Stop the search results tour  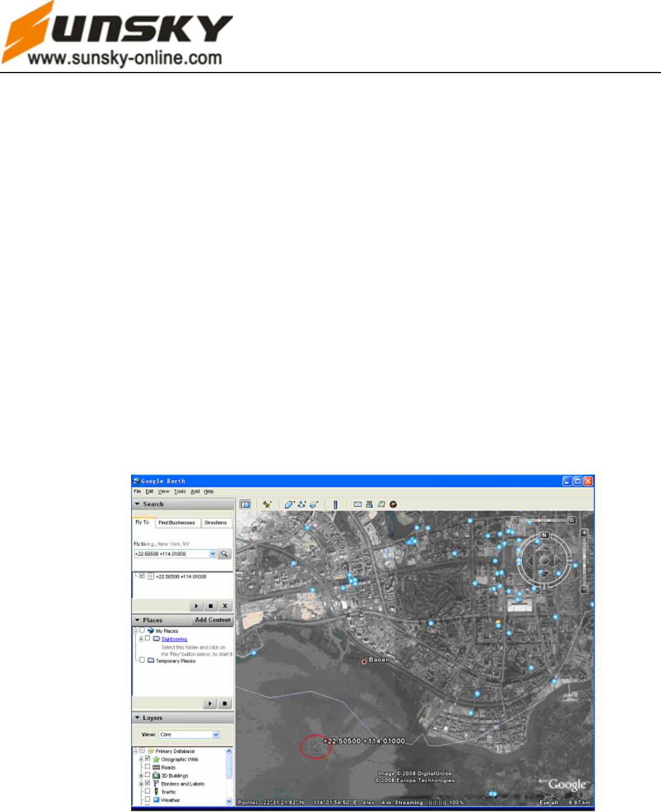210,606
